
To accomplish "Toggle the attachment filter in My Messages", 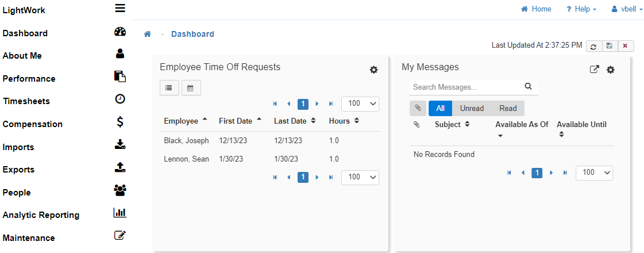I will 418,108.
